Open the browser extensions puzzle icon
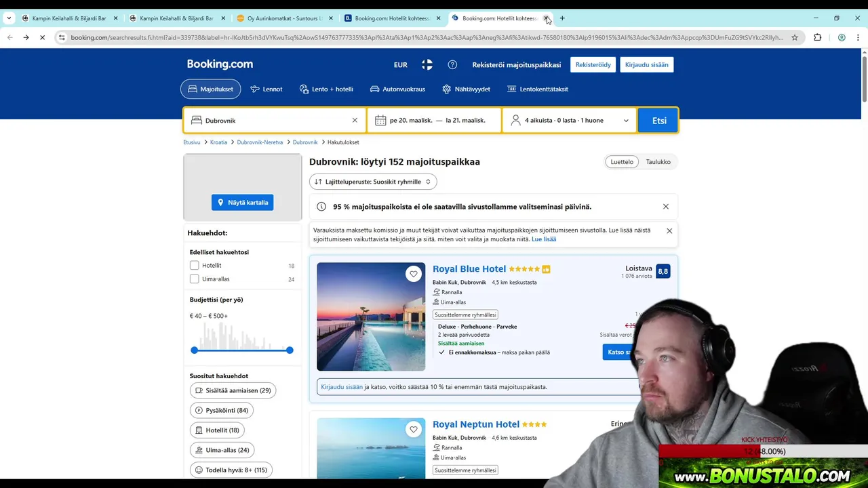868x488 pixels. (x=818, y=37)
